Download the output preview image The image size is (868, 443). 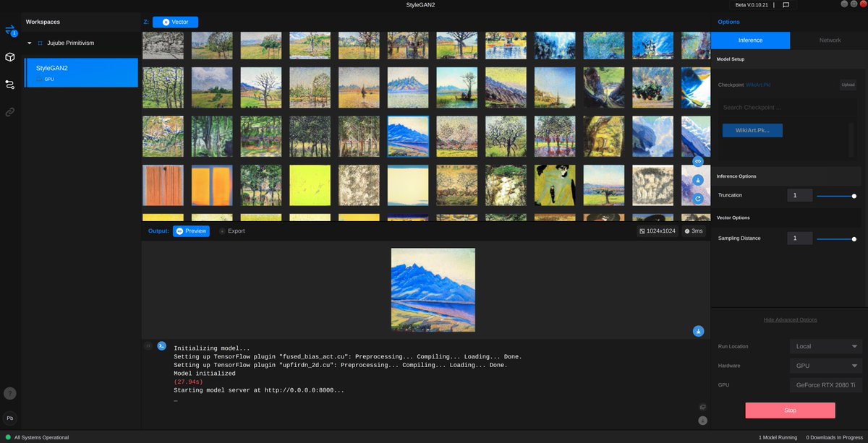tap(698, 331)
